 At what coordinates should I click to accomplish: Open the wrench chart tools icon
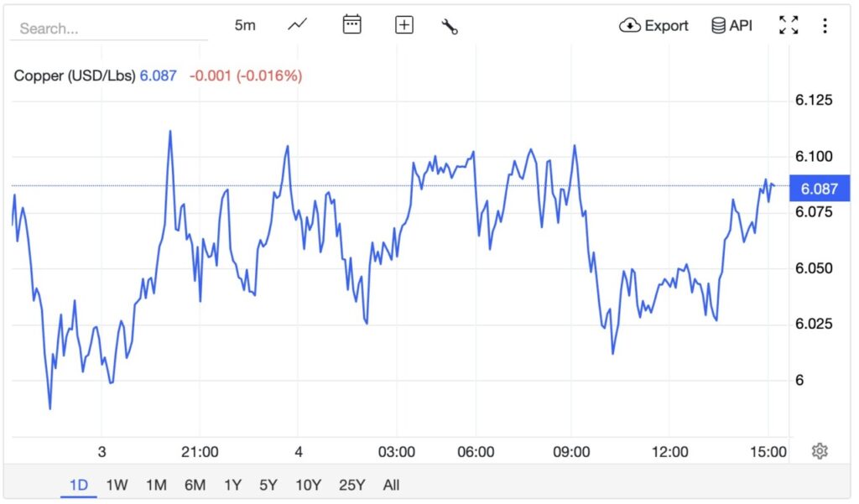click(x=450, y=26)
